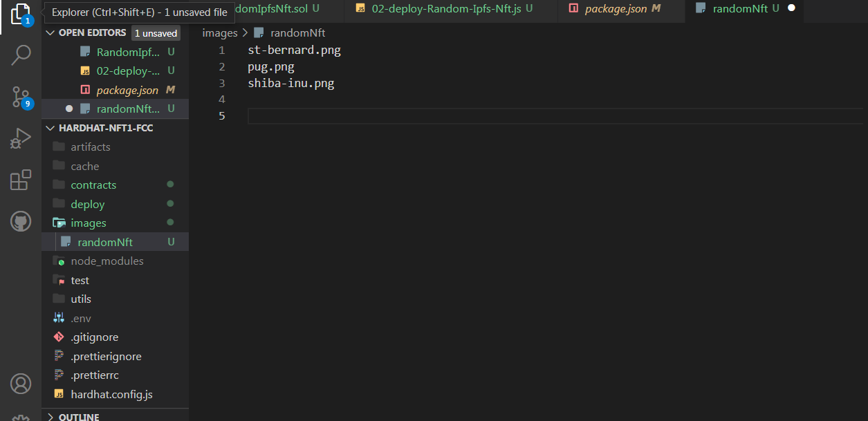868x421 pixels.
Task: Click the .prettierrc file icon
Action: [x=59, y=375]
